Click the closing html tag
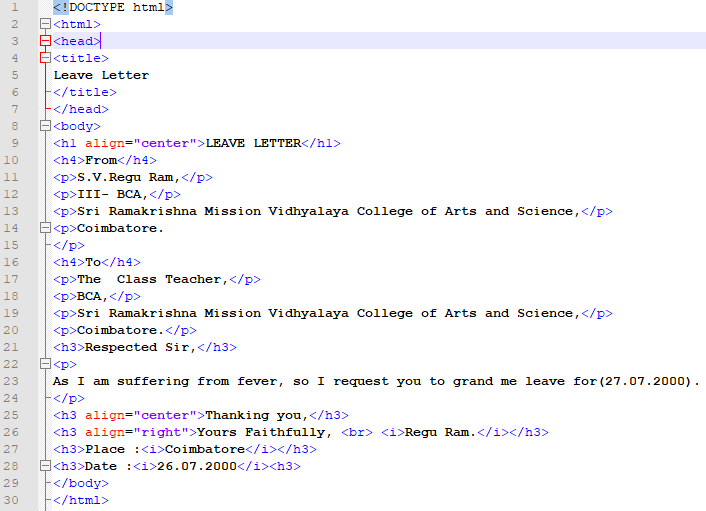 (81, 500)
